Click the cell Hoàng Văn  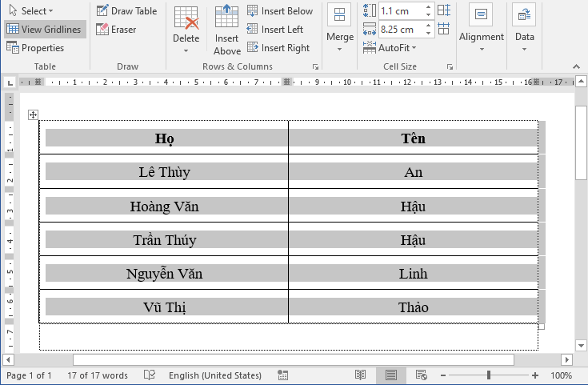tap(164, 206)
